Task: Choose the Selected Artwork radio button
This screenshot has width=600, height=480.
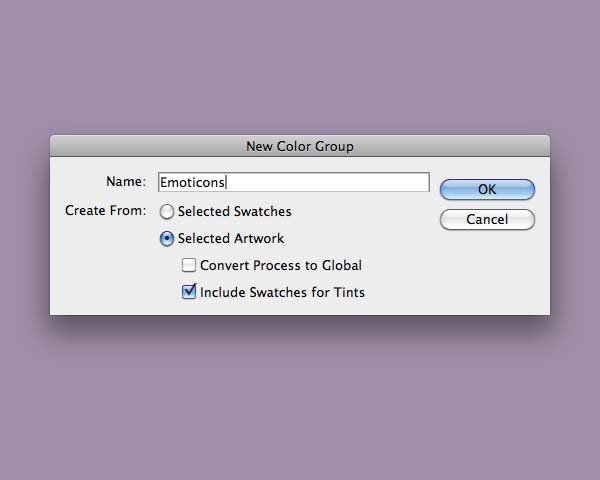Action: pos(167,239)
